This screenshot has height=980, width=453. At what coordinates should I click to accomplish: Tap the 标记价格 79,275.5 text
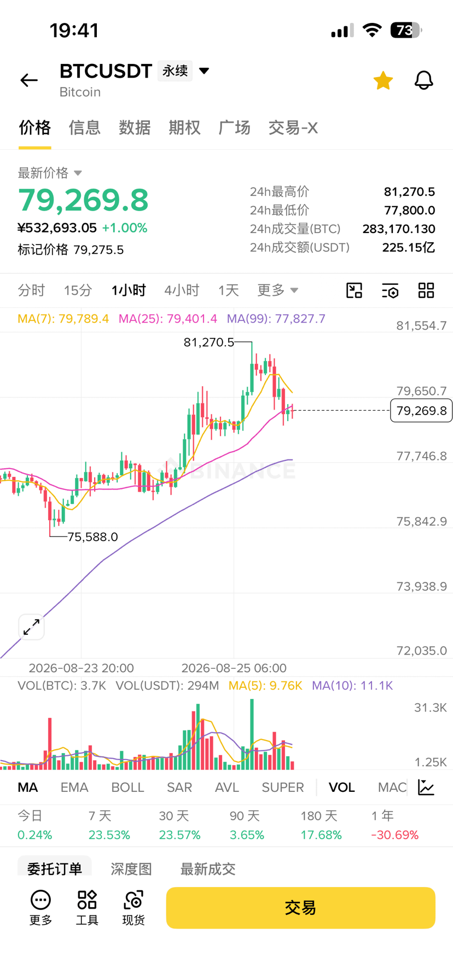71,249
